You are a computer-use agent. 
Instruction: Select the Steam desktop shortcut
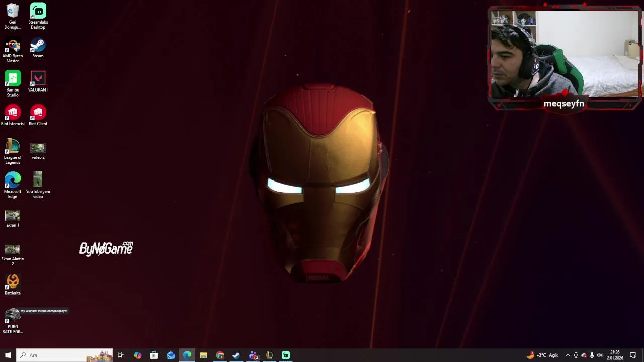[x=38, y=48]
